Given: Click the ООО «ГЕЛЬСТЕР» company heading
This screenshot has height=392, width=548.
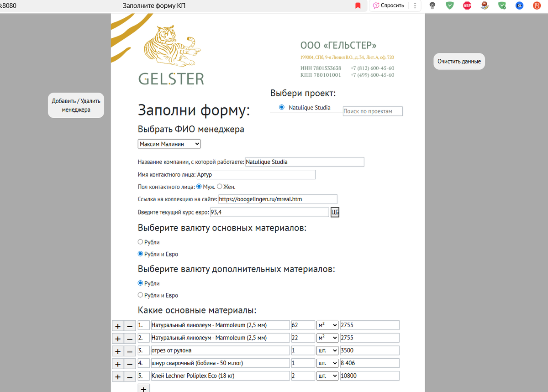Looking at the screenshot, I should pyautogui.click(x=338, y=45).
